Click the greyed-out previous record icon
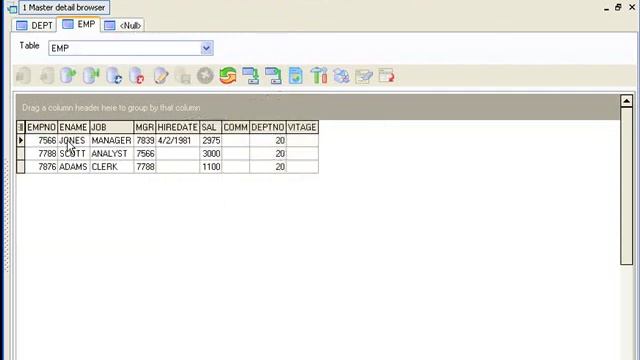 (47, 76)
